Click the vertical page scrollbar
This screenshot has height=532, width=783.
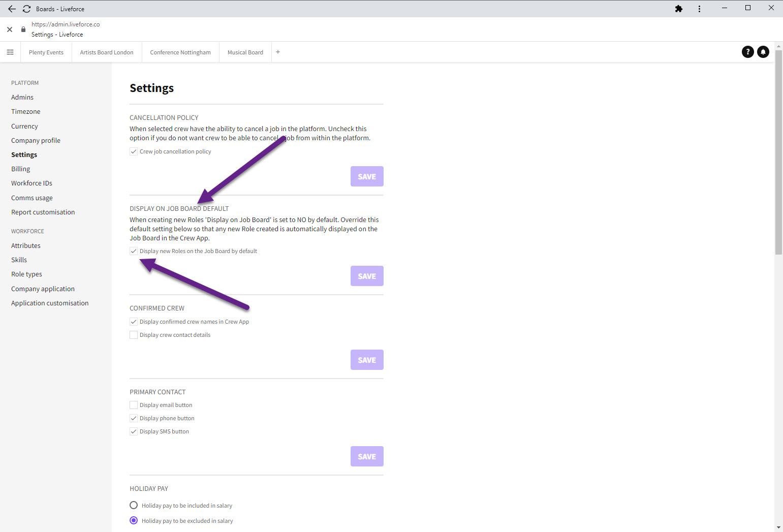(x=778, y=152)
